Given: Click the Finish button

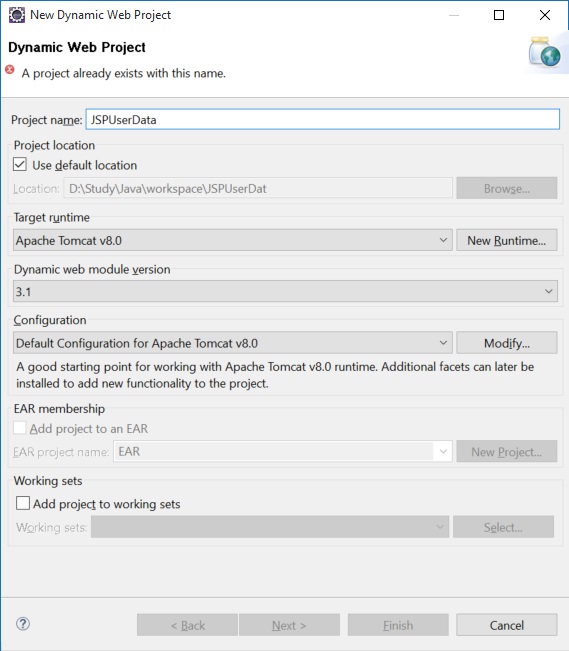Looking at the screenshot, I should pos(398,625).
